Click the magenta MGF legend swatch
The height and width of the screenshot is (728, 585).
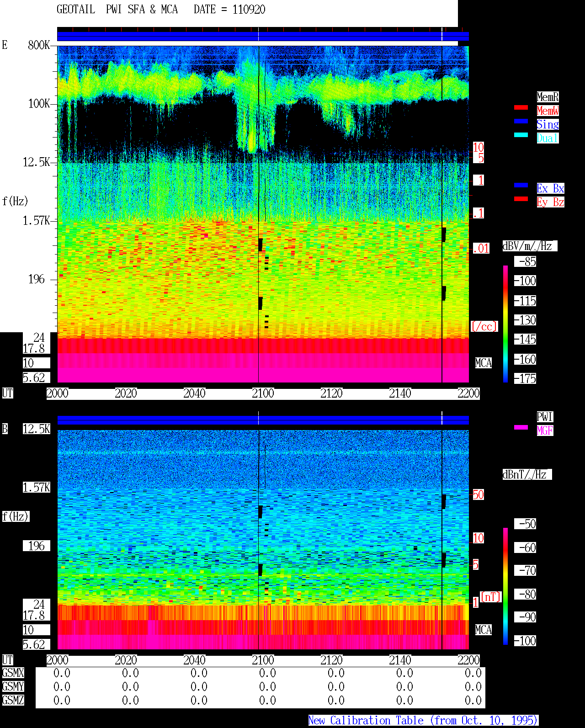[x=521, y=428]
